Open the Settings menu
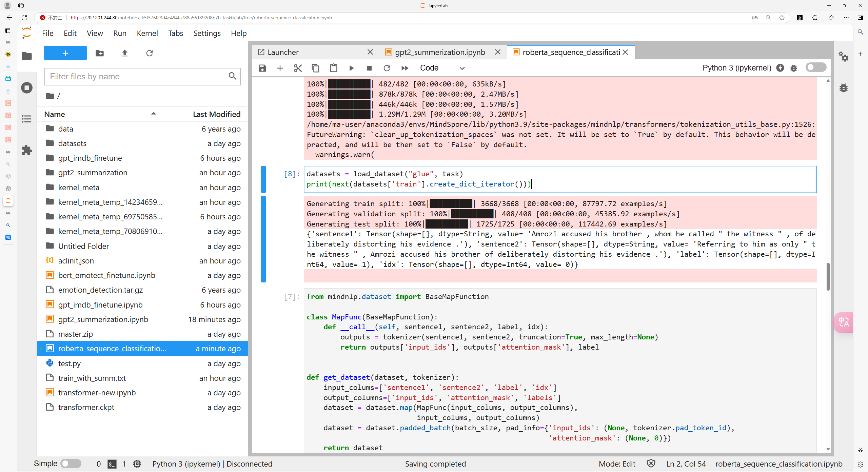 pyautogui.click(x=207, y=33)
